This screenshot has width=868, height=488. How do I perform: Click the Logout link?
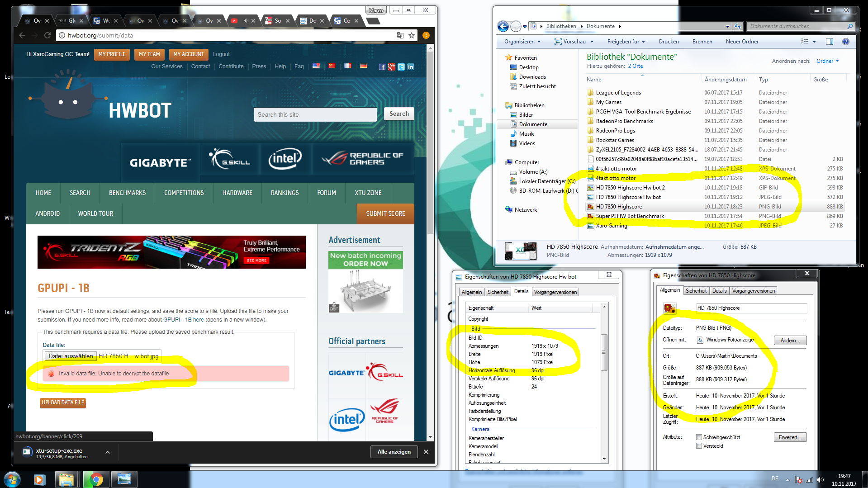(x=221, y=54)
